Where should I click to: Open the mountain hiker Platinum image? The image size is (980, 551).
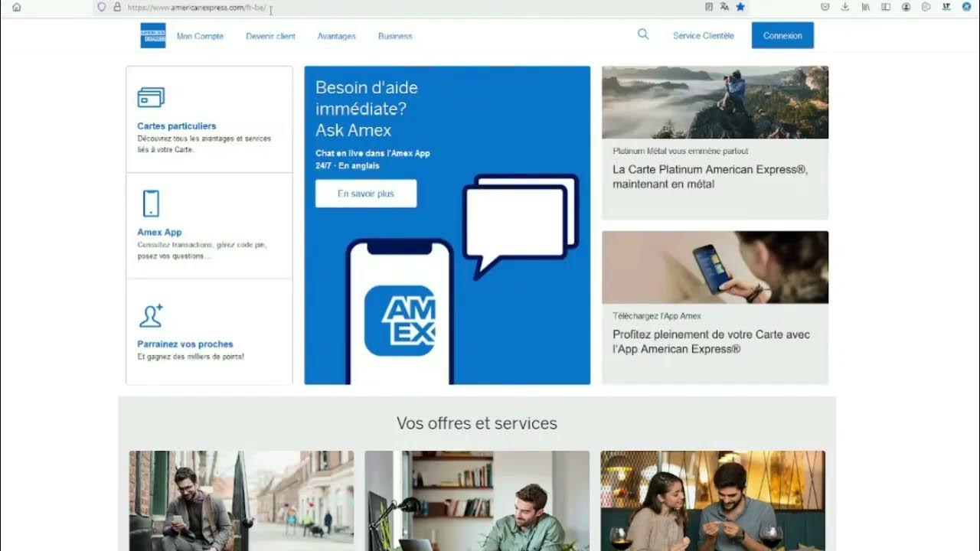(x=715, y=103)
